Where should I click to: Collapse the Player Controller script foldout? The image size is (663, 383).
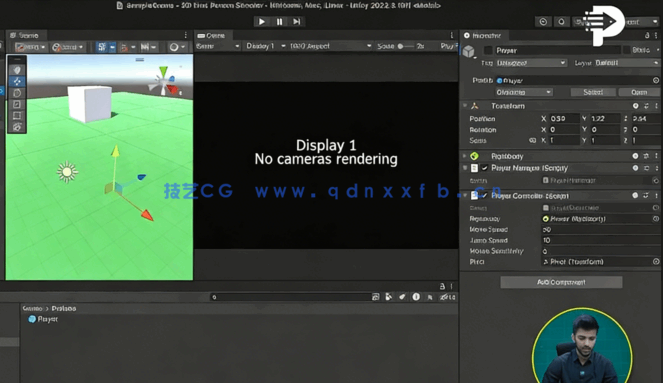tap(465, 196)
